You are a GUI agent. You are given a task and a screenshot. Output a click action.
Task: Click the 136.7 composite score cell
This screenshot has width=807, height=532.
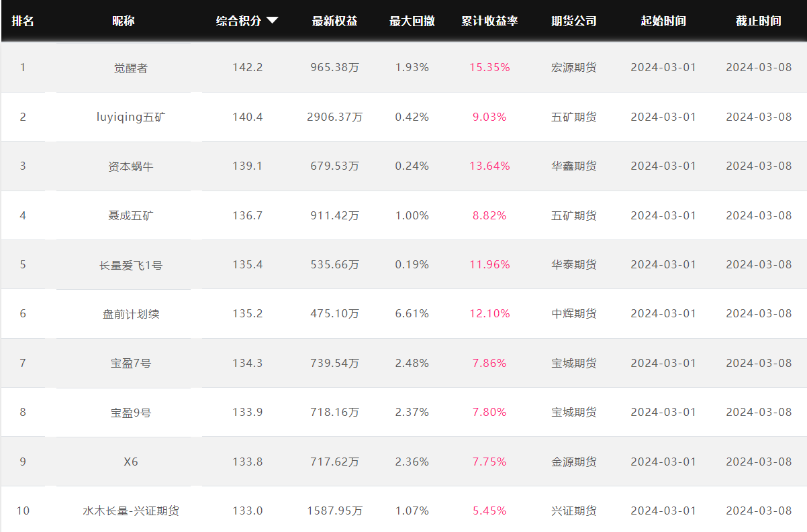(248, 215)
